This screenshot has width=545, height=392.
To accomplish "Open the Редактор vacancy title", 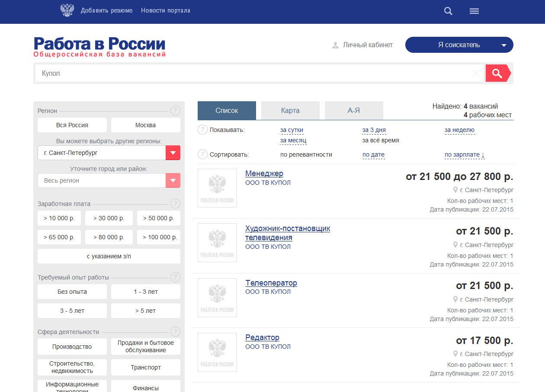I will click(x=263, y=337).
